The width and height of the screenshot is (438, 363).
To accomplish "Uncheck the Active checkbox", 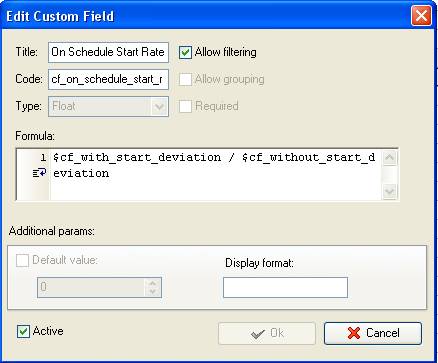I will point(23,331).
